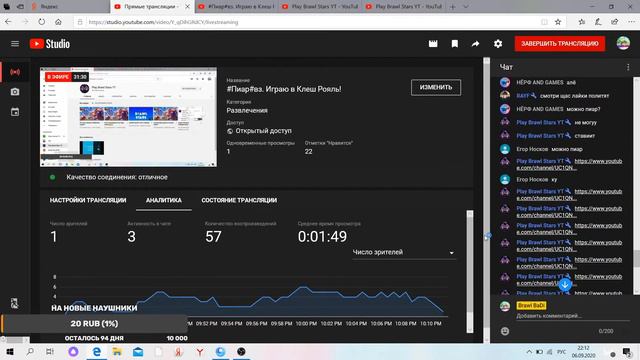The image size is (640, 360).
Task: Open the calendar manage icon in sidebar
Action: click(15, 112)
